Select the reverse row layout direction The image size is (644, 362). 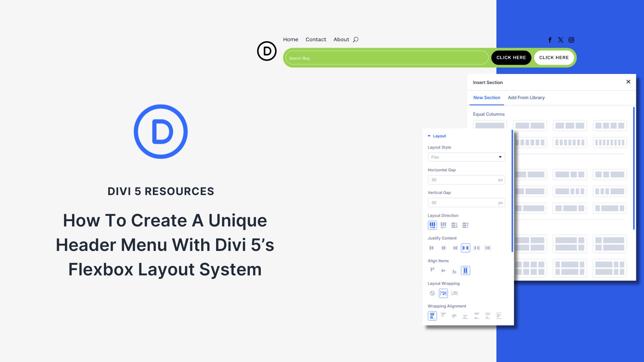click(443, 225)
